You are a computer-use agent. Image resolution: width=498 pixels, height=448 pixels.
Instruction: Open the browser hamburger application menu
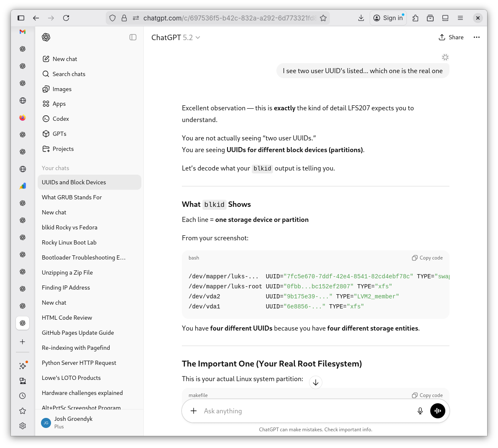(x=460, y=18)
